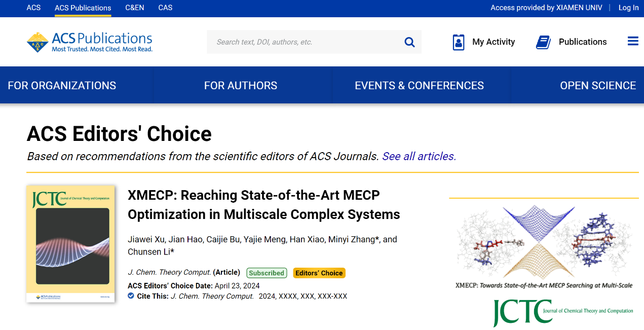Open the XMECP article title link
This screenshot has height=330, width=644.
pyautogui.click(x=263, y=205)
